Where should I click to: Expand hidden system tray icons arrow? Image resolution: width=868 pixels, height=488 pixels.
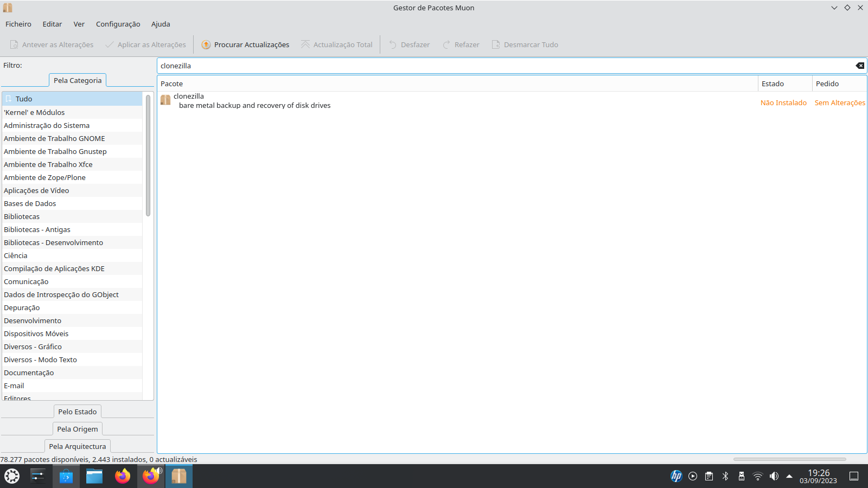pyautogui.click(x=789, y=476)
